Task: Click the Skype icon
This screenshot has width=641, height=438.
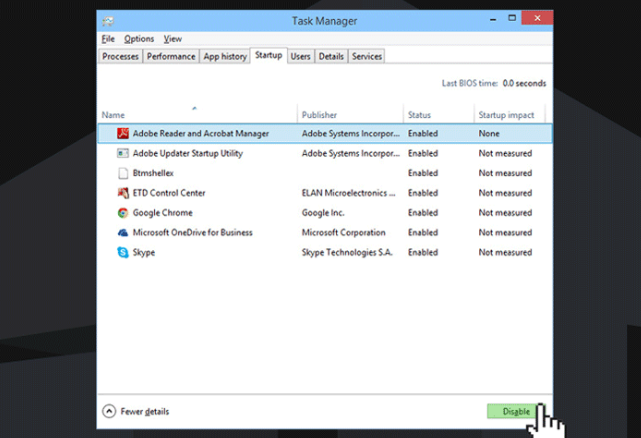Action: [x=123, y=252]
